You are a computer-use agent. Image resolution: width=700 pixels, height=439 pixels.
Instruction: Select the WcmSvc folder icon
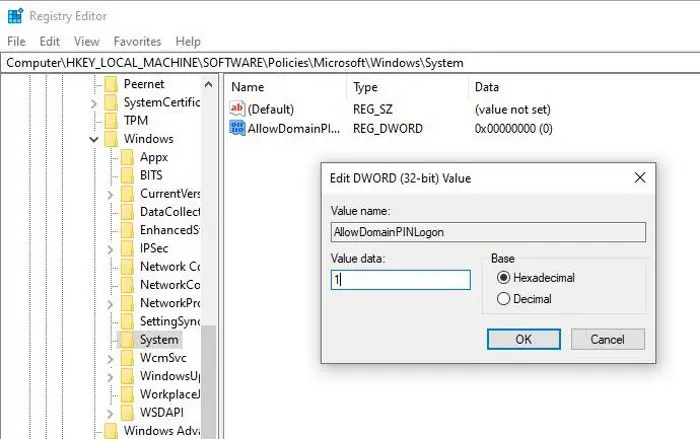pos(127,358)
